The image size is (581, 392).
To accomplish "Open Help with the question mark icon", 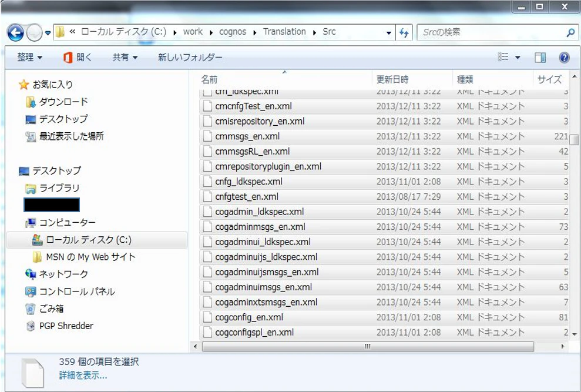I will (x=564, y=57).
